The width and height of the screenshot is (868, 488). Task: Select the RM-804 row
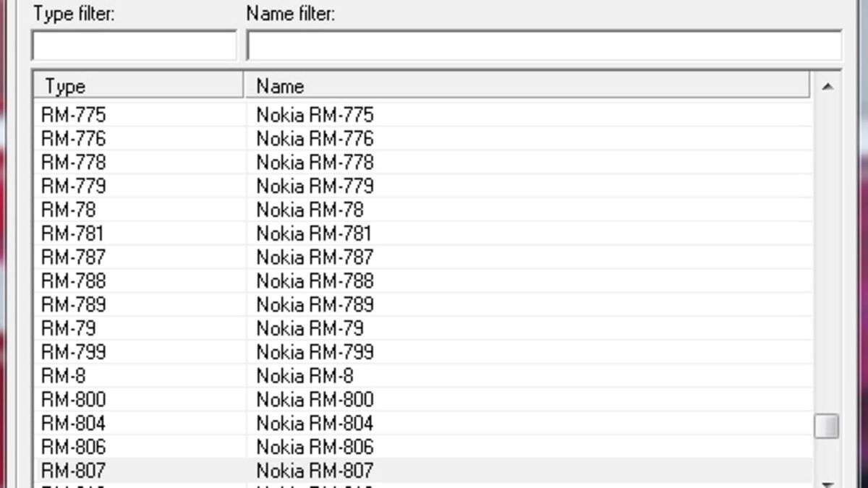tap(74, 423)
